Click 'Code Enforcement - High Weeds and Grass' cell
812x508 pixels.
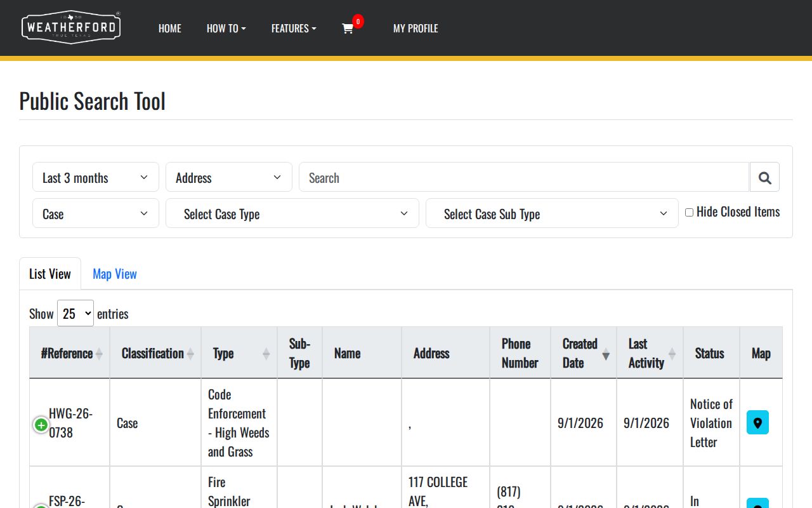click(x=239, y=423)
